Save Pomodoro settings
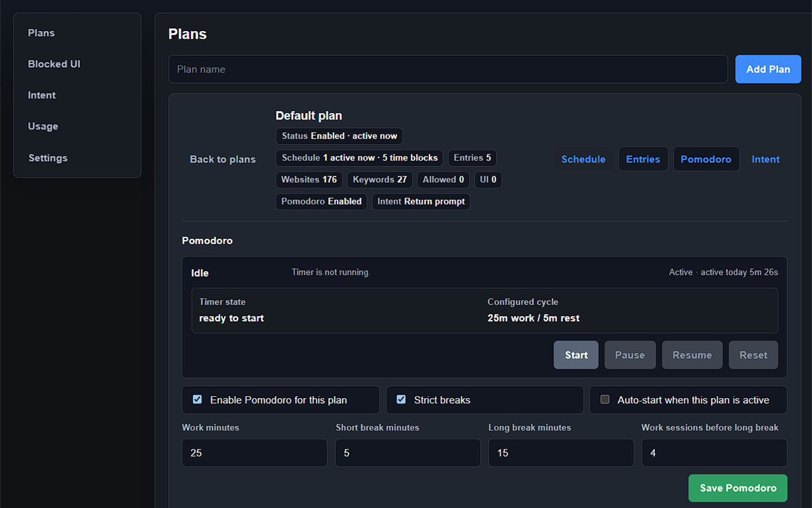812x508 pixels. pos(738,488)
